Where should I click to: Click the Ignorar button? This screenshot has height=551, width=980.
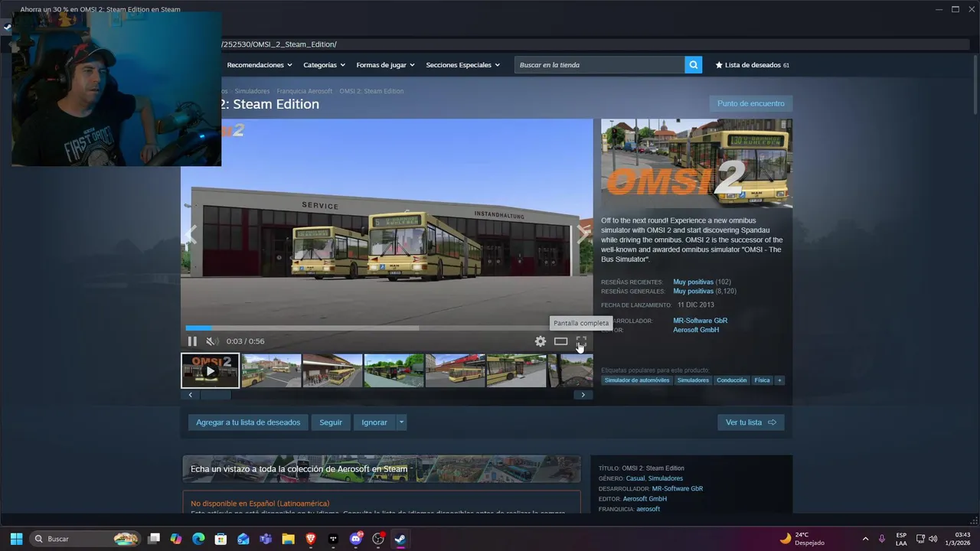click(374, 422)
